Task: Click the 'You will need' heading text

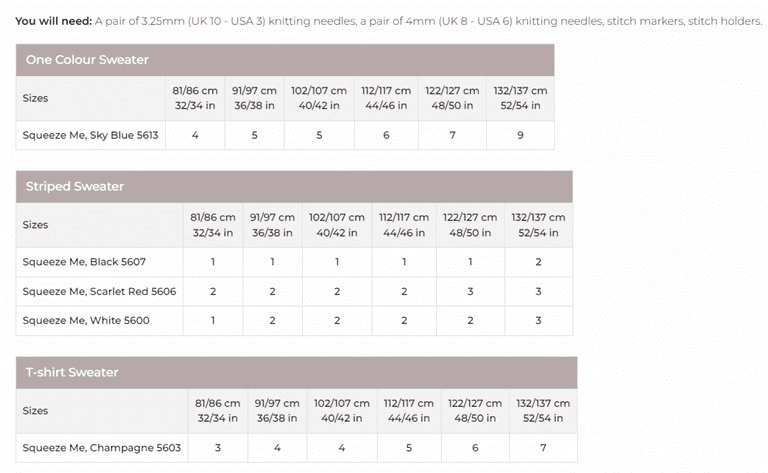Action: [53, 21]
